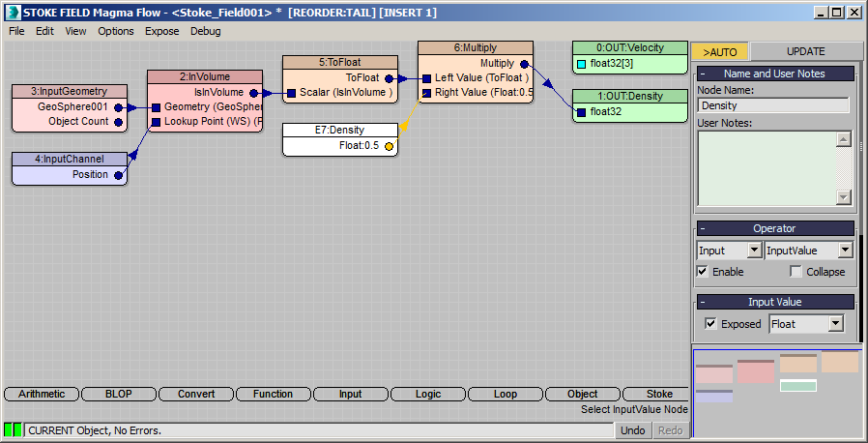Open the Edit menu
Screen dimensions: 868x443
[x=44, y=31]
